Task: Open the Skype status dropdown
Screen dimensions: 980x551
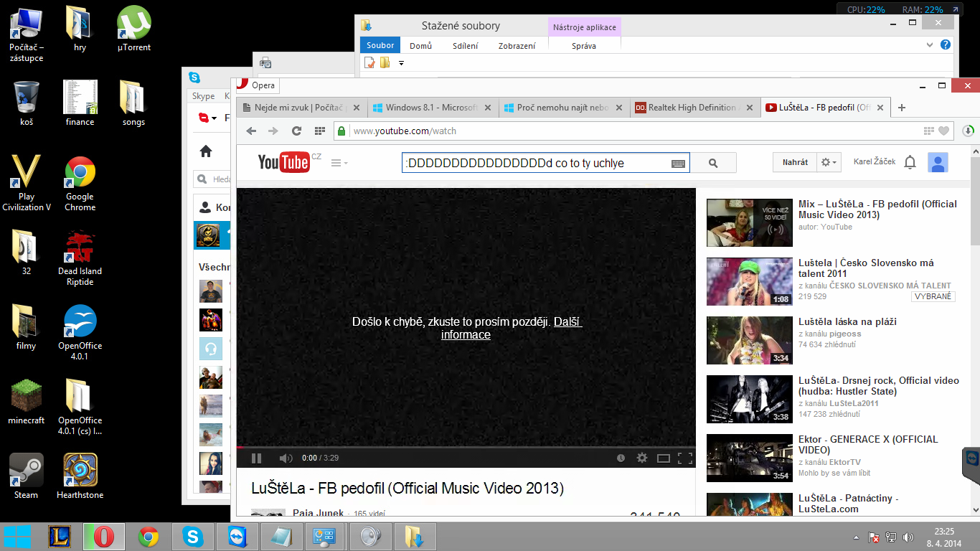Action: (x=207, y=118)
